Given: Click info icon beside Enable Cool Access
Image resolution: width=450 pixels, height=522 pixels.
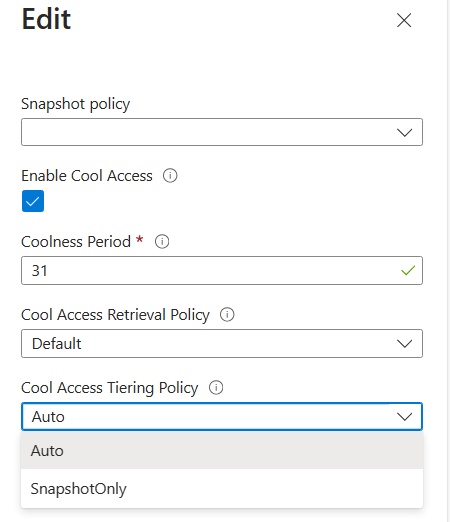Looking at the screenshot, I should point(170,175).
